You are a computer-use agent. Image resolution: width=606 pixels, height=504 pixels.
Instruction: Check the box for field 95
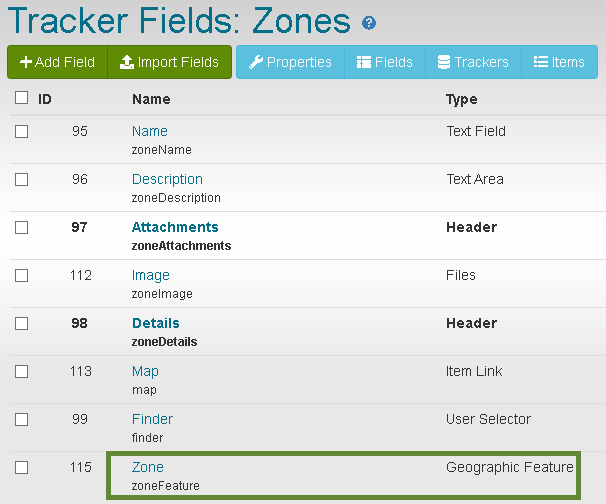click(21, 131)
